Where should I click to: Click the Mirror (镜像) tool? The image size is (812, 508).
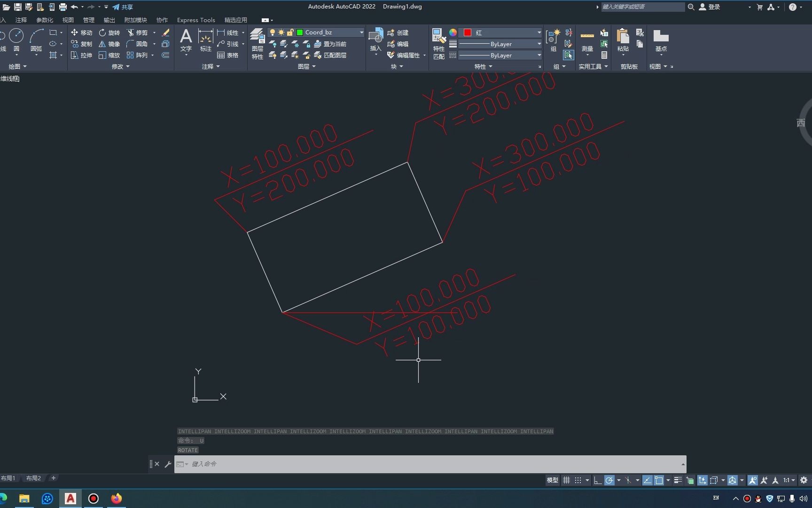pos(109,44)
